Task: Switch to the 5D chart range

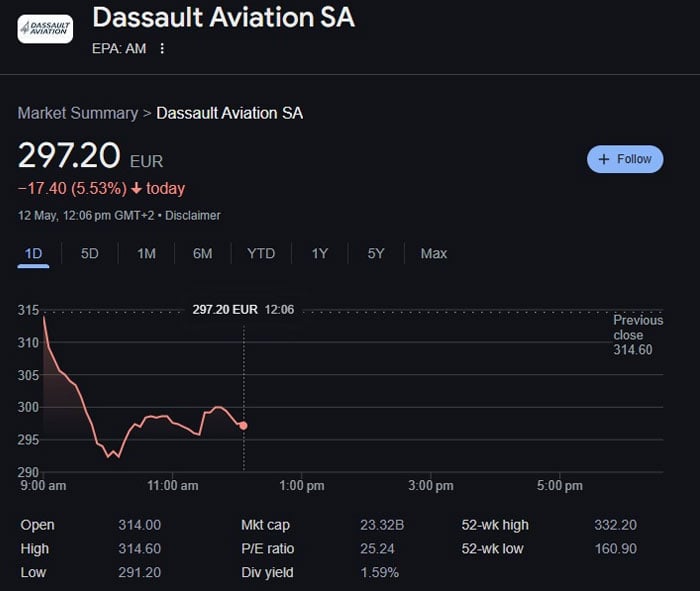Action: pos(90,254)
